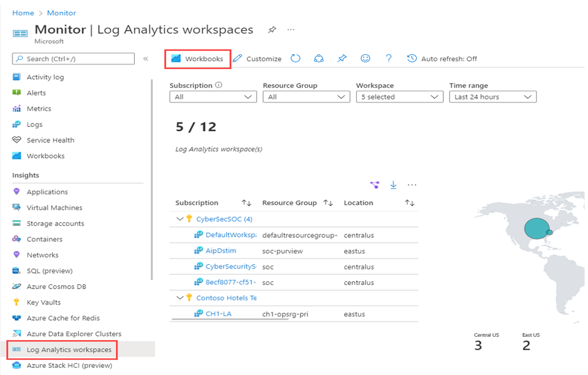This screenshot has height=375, width=588.
Task: Click the East US count 2
Action: tap(526, 346)
